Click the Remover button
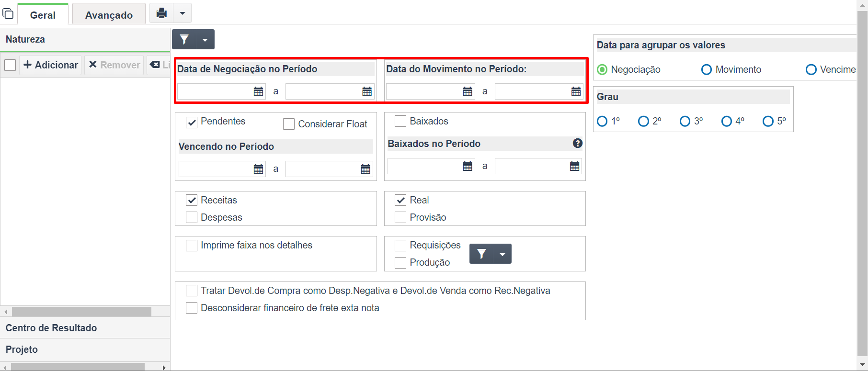This screenshot has width=868, height=371. point(114,65)
